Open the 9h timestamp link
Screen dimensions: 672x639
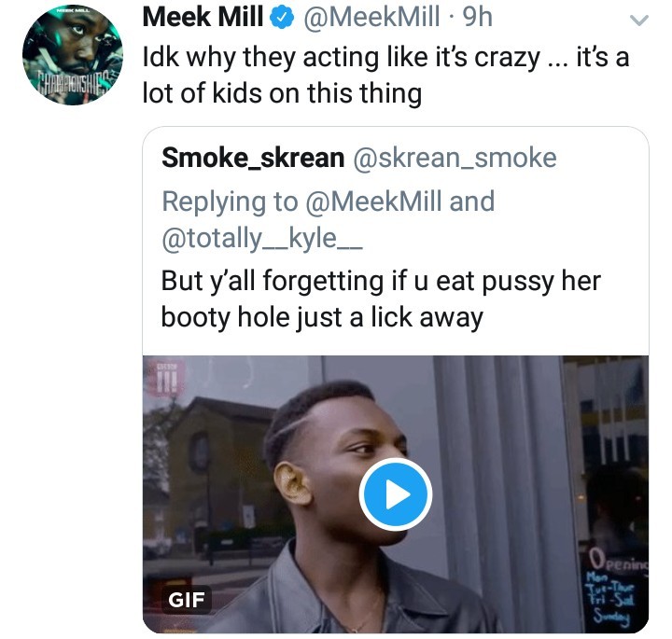pyautogui.click(x=474, y=18)
